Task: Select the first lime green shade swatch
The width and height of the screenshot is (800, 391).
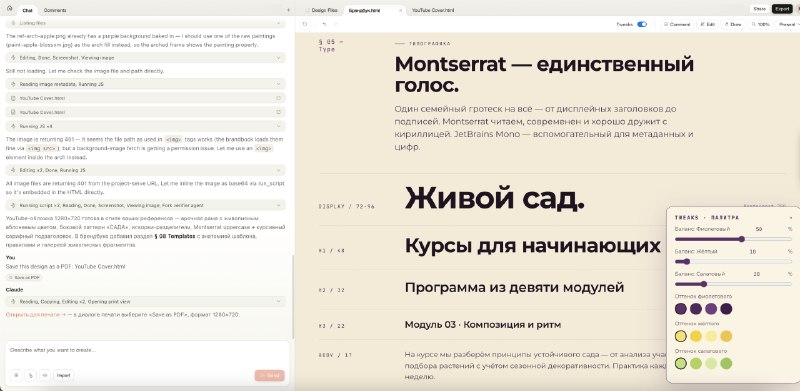Action: tap(681, 363)
